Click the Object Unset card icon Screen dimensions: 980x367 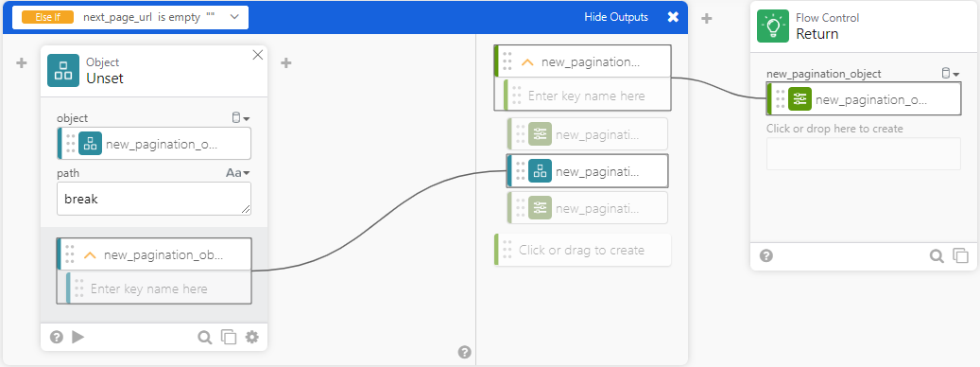[x=63, y=70]
